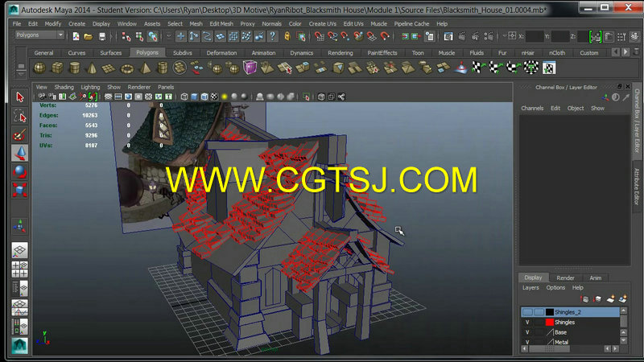This screenshot has height=362, width=644.
Task: Switch to the Surfaces shelf tab
Action: click(x=111, y=53)
